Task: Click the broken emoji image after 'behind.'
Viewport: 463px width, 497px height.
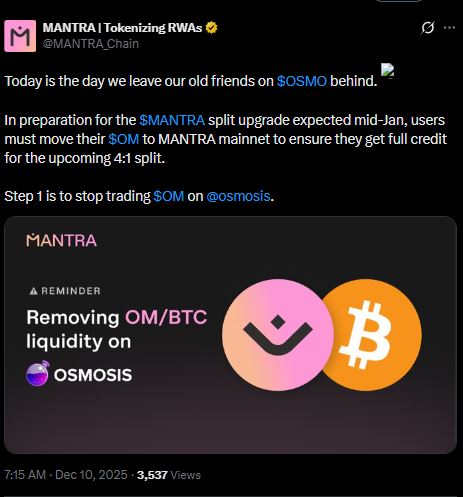Action: point(387,71)
